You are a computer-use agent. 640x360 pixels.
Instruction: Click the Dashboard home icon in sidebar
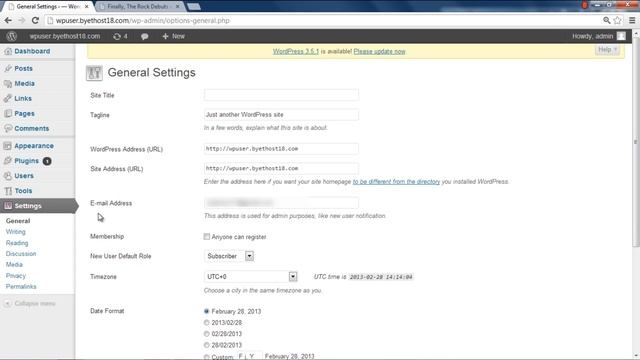point(8,51)
